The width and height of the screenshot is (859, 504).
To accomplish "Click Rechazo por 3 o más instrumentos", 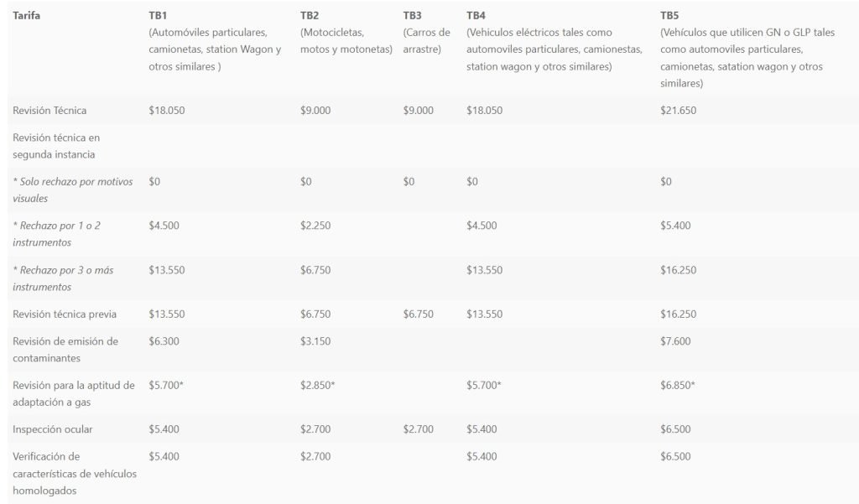I will click(x=63, y=278).
